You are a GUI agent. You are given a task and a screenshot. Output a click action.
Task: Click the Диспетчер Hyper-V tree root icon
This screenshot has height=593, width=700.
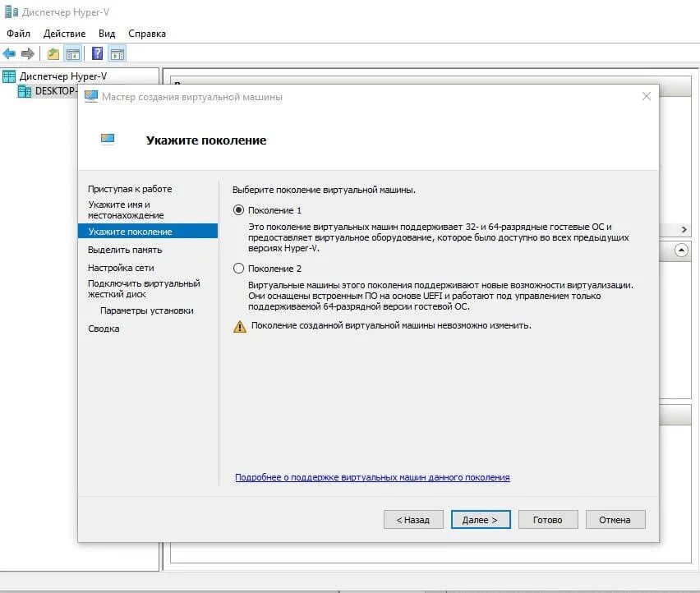point(9,76)
